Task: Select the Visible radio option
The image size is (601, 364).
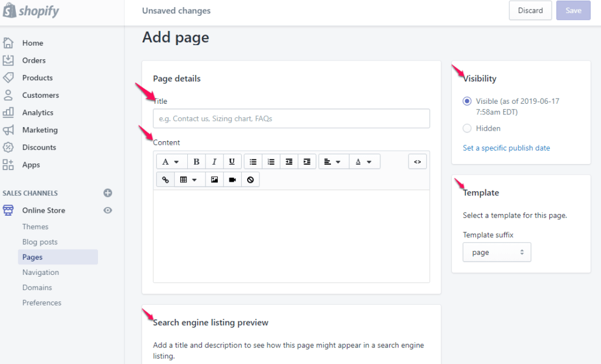Action: coord(467,101)
